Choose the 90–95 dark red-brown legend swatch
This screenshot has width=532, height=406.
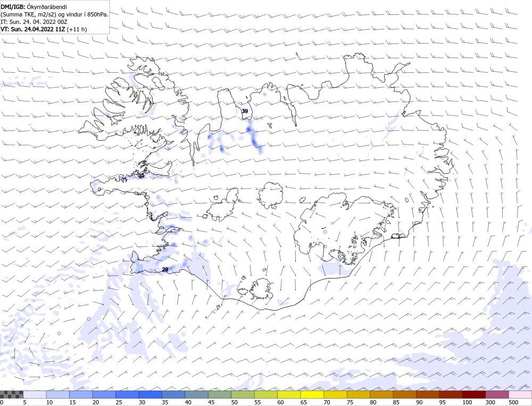(428, 394)
